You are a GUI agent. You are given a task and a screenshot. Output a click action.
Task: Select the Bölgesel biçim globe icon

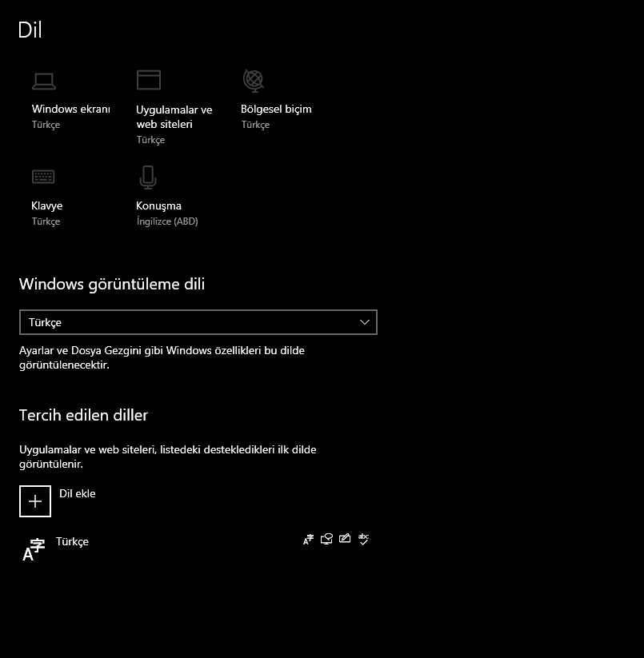click(x=253, y=81)
